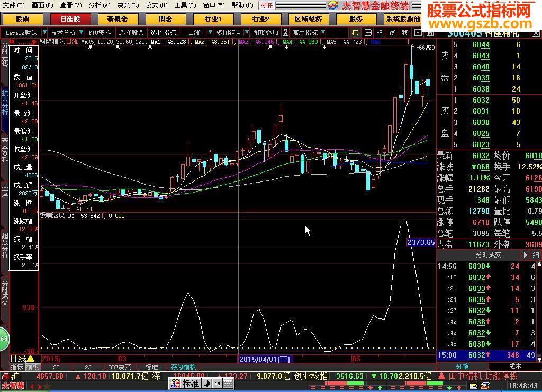Open the 公式(U) menu

click(x=156, y=5)
